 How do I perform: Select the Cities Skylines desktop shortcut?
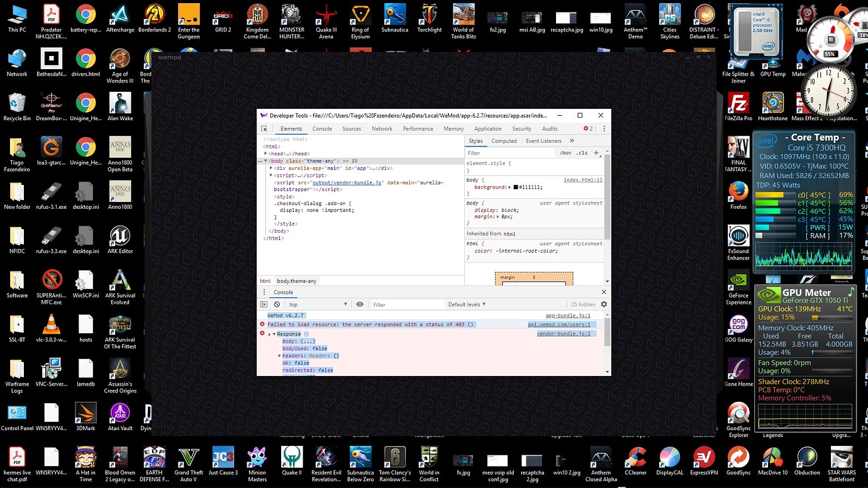click(669, 22)
